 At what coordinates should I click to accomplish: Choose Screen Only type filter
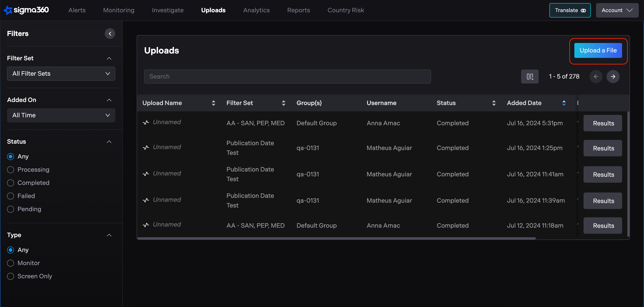(x=11, y=276)
